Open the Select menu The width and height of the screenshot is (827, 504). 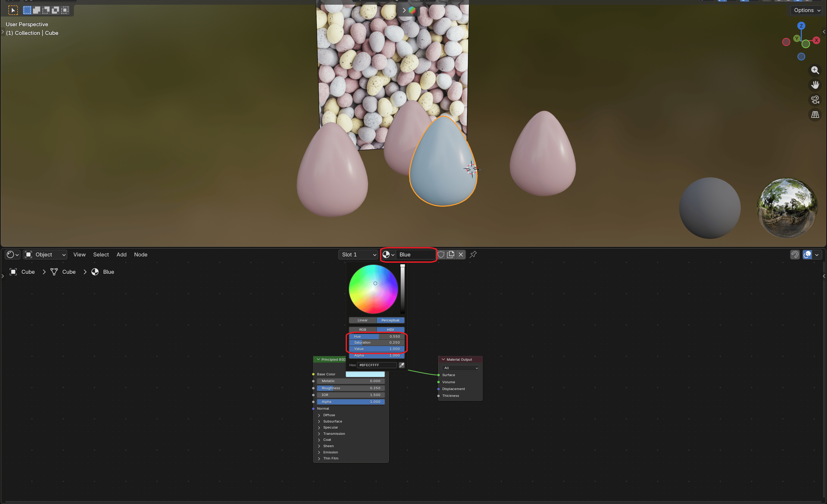click(x=101, y=255)
